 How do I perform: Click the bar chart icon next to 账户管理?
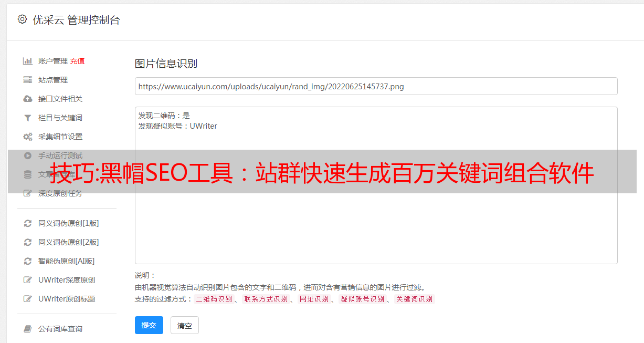pos(28,61)
